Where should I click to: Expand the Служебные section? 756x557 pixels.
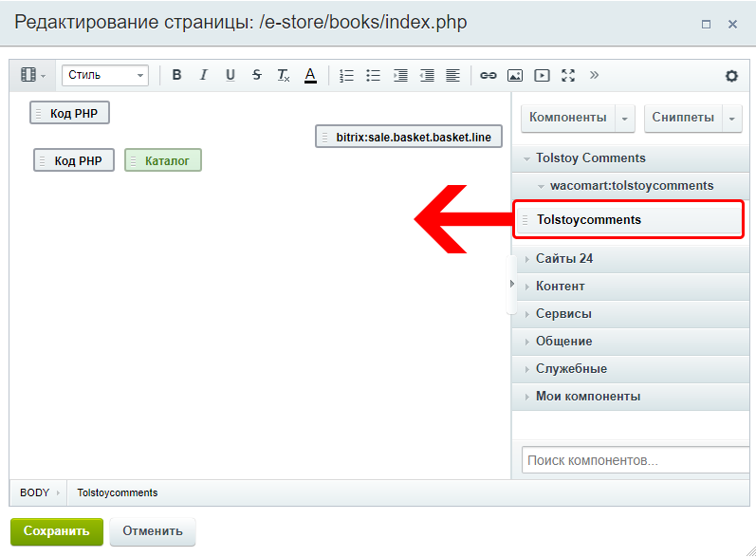click(630, 369)
